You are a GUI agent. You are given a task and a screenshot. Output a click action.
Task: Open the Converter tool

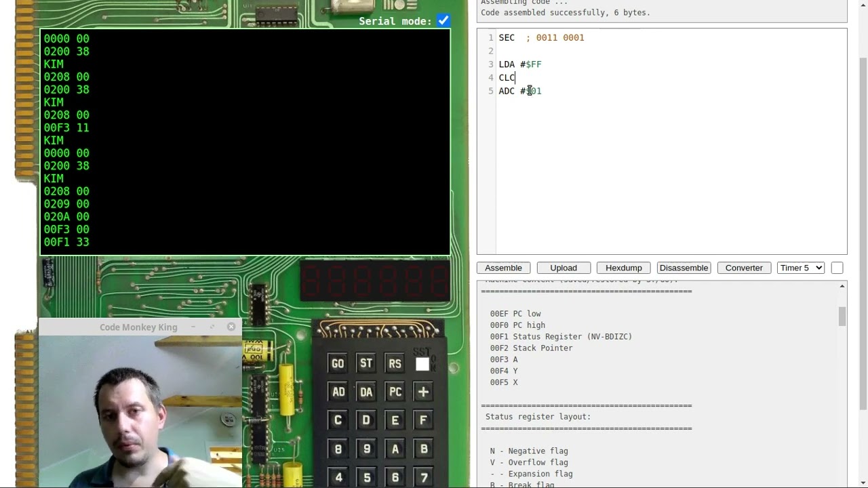pyautogui.click(x=744, y=268)
